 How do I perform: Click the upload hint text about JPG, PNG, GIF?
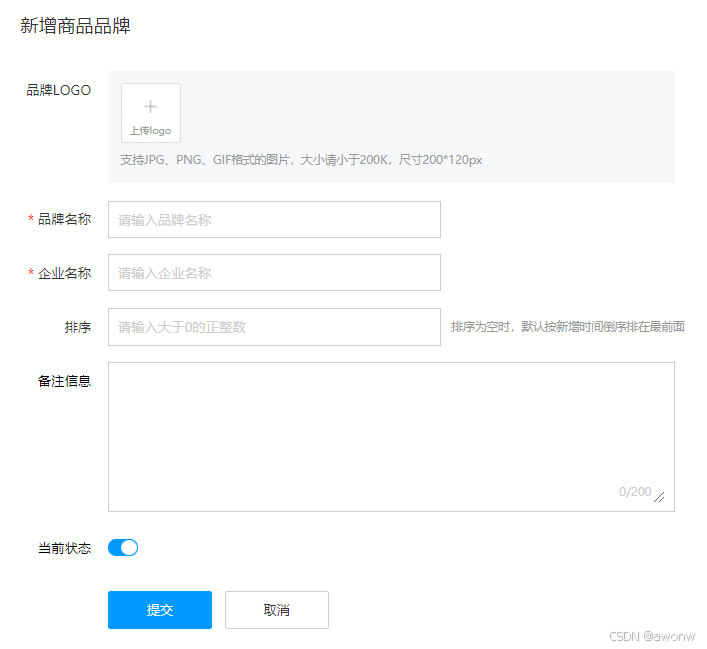click(301, 160)
